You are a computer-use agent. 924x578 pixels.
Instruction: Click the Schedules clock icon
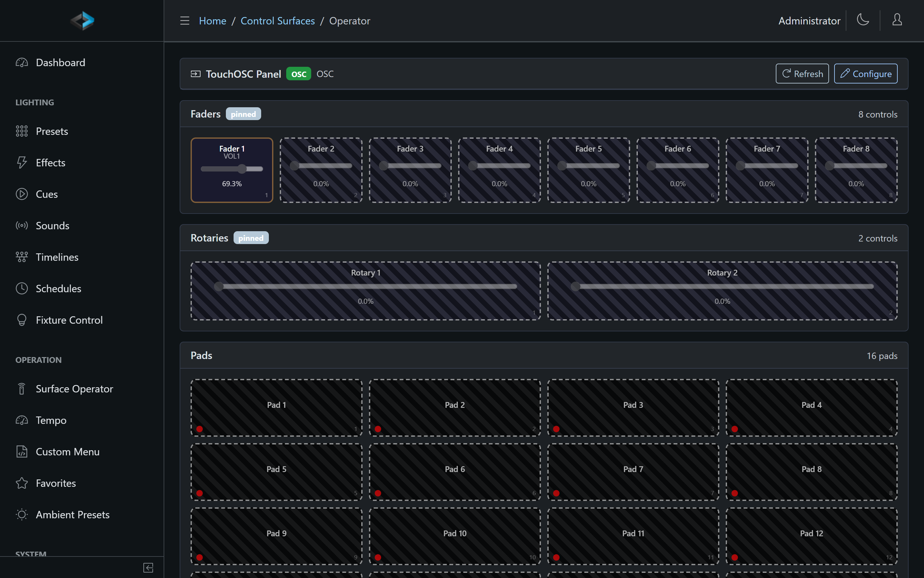click(22, 289)
